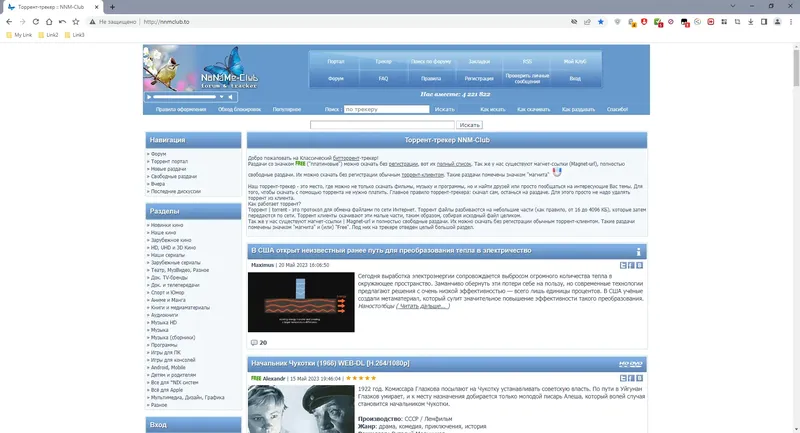Open the Закладки menu item

tap(479, 62)
